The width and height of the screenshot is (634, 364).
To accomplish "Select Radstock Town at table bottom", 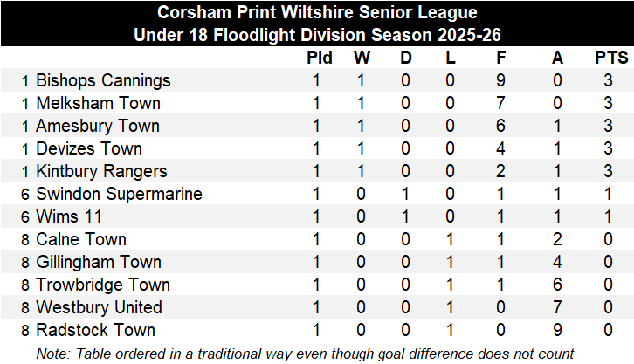I will click(95, 331).
